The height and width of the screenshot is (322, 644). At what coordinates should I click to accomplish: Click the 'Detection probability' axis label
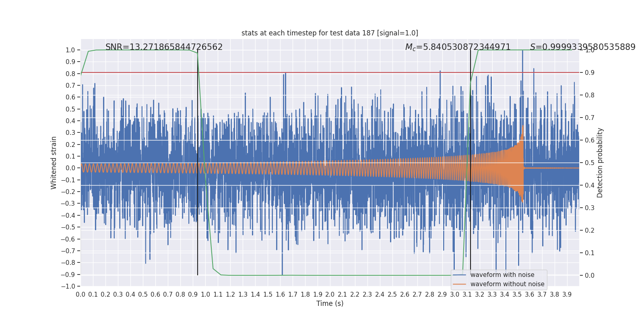(600, 163)
